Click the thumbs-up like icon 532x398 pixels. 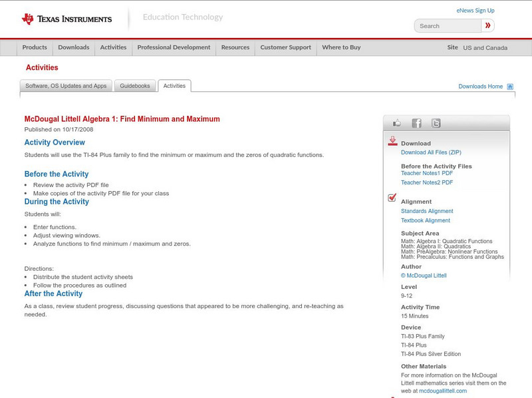point(397,123)
